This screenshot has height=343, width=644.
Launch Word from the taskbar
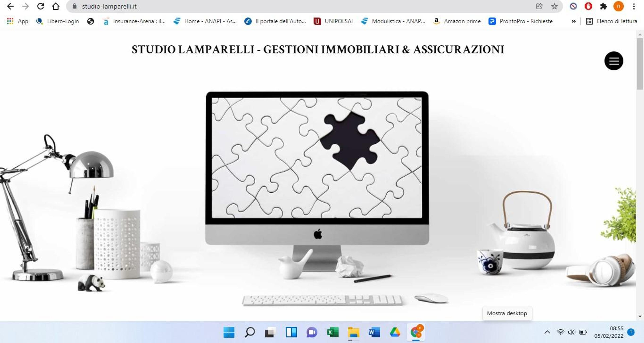click(374, 332)
